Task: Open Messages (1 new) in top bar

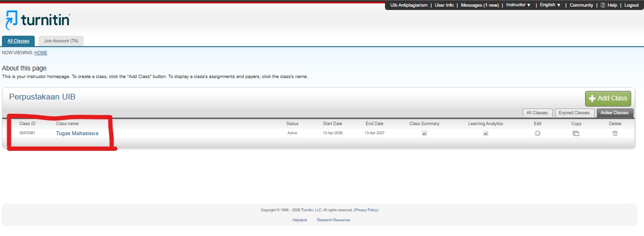Action: 480,5
